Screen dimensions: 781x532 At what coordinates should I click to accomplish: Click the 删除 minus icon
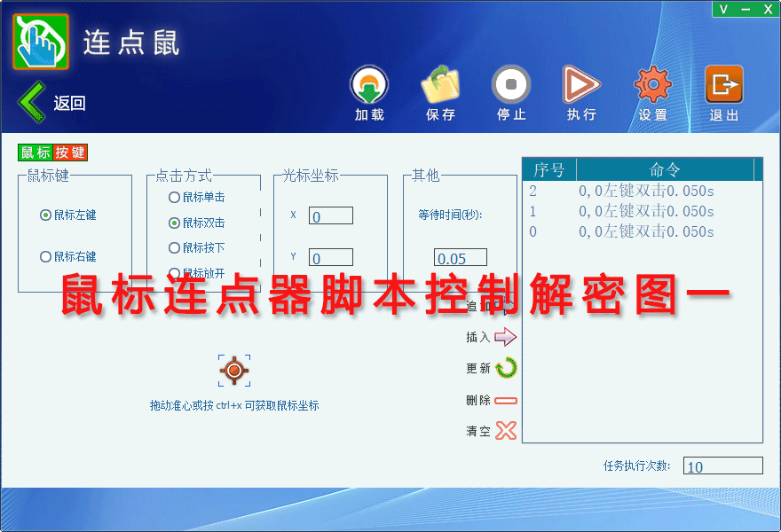506,401
